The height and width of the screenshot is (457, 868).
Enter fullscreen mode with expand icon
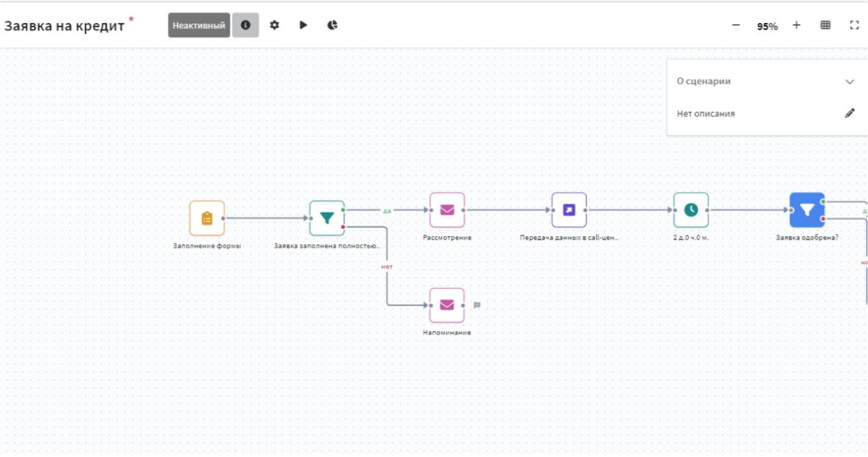click(x=855, y=25)
